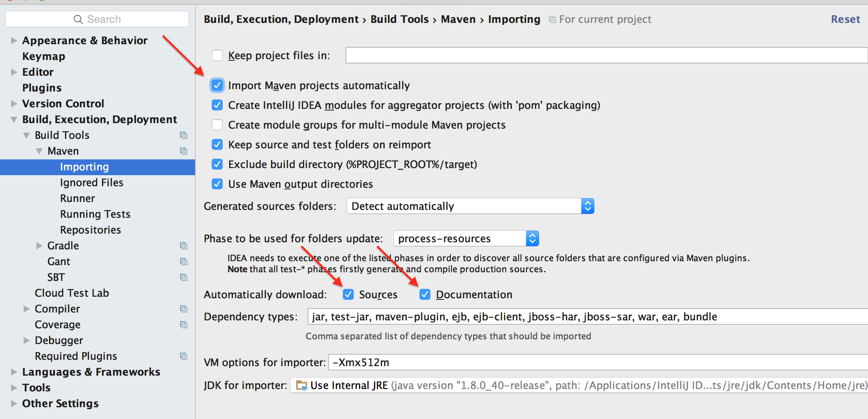This screenshot has width=868, height=419.
Task: Click the folder icon in JDK for importer
Action: point(302,385)
